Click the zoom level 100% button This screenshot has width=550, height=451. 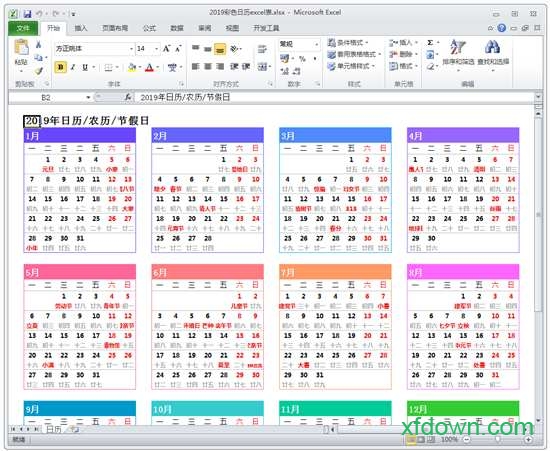coord(449,439)
